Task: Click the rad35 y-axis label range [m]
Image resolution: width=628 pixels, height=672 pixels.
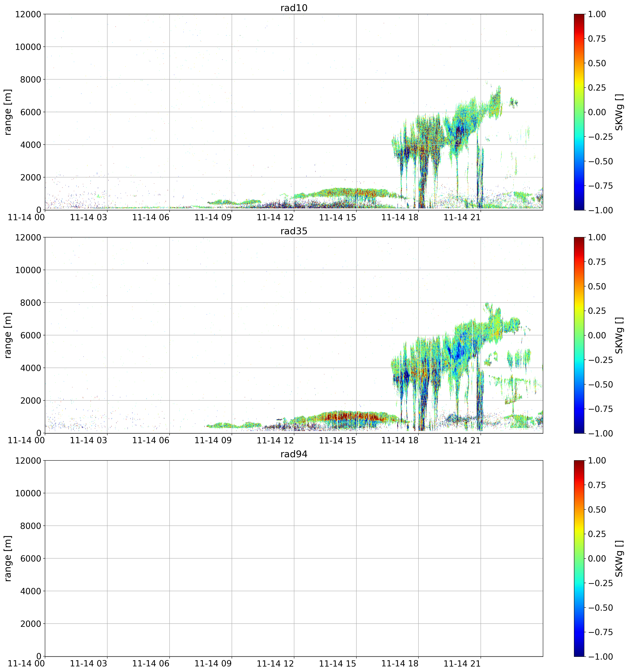Action: tap(8, 335)
